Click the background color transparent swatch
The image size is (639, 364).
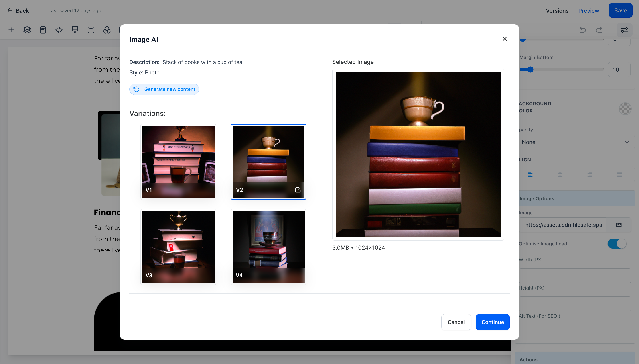625,108
